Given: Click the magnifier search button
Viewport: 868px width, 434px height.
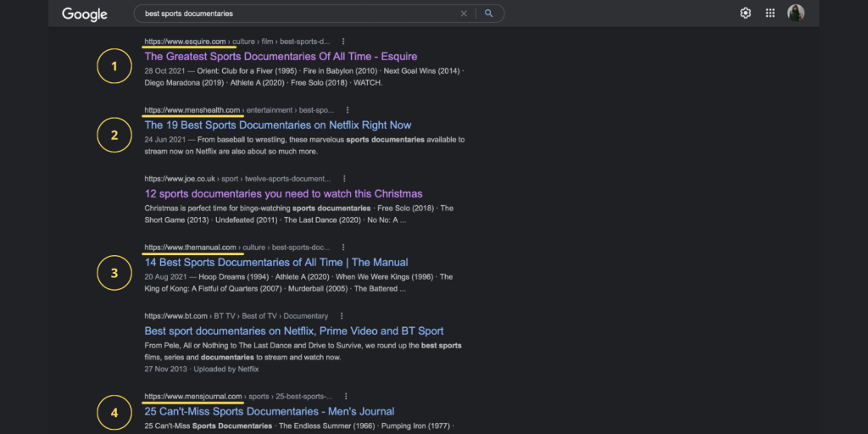Looking at the screenshot, I should pyautogui.click(x=489, y=14).
